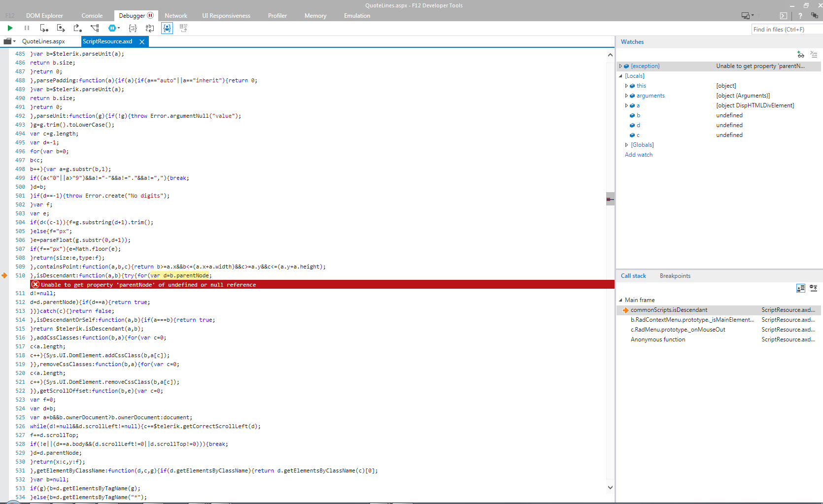This screenshot has height=504, width=823.
Task: Toggle show library frames icon
Action: click(x=801, y=288)
